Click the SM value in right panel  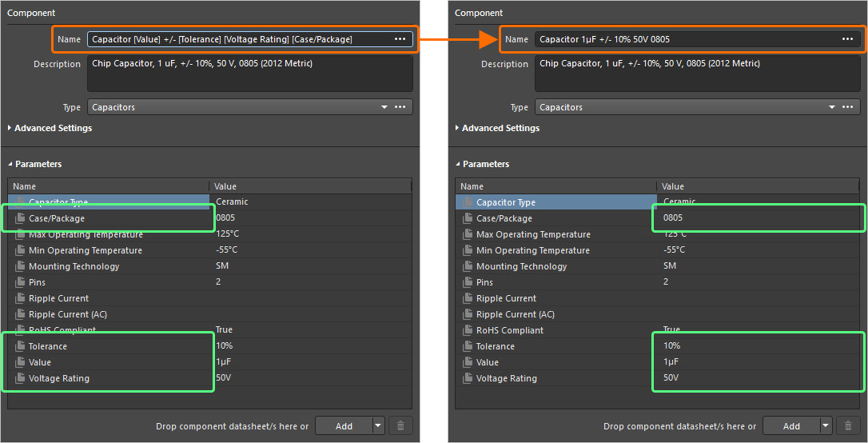click(669, 265)
